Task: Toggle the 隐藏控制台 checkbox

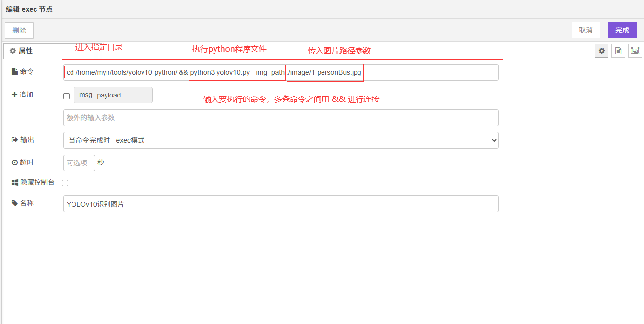Action: (x=65, y=183)
